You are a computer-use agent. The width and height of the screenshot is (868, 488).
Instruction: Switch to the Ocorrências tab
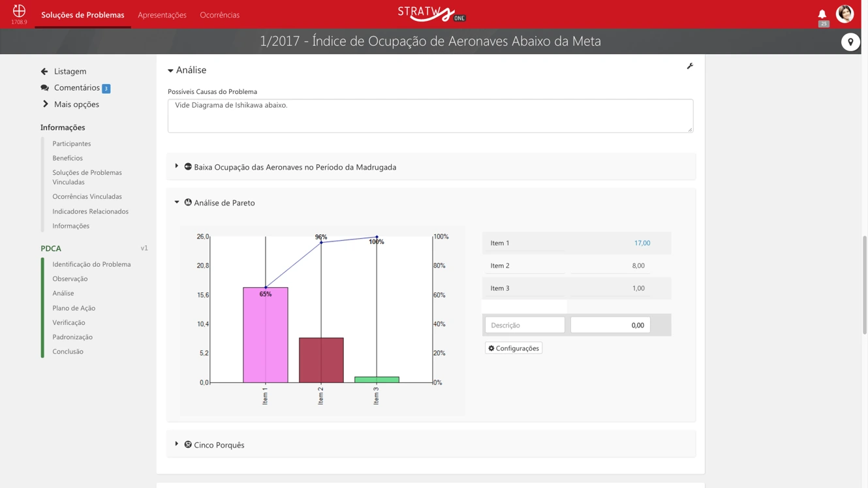click(x=220, y=14)
